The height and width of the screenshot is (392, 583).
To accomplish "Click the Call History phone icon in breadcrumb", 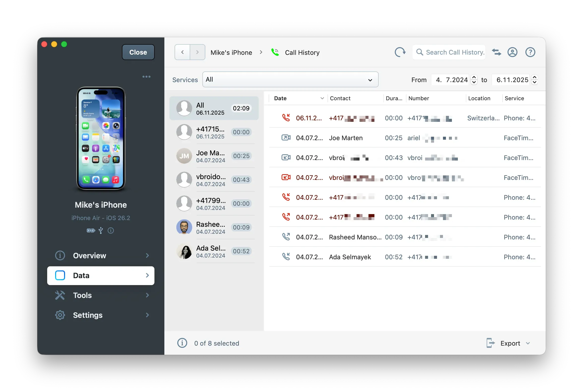I will pyautogui.click(x=275, y=52).
